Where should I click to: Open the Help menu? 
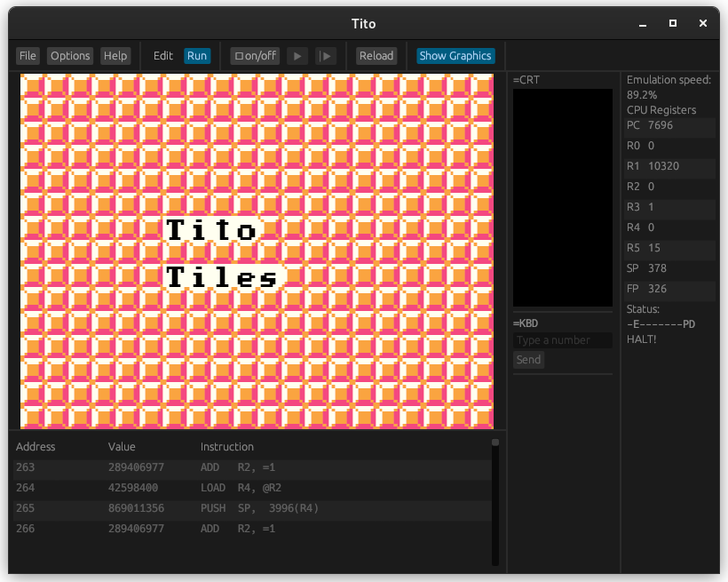[x=115, y=55]
